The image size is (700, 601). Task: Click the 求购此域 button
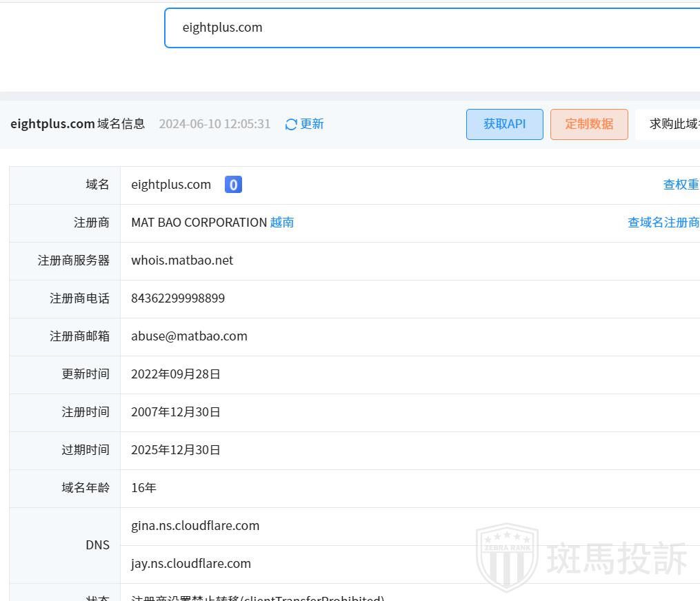[674, 124]
